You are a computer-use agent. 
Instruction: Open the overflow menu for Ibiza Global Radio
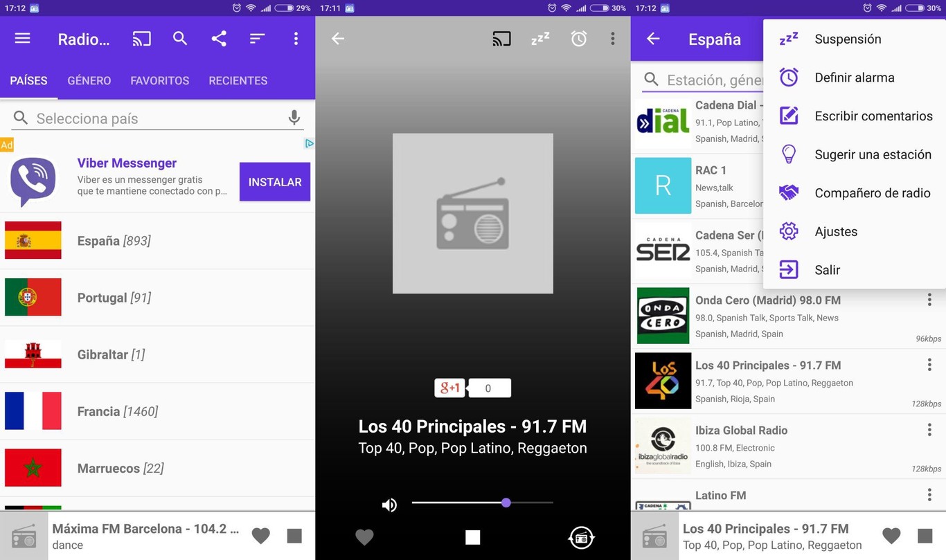click(x=929, y=429)
